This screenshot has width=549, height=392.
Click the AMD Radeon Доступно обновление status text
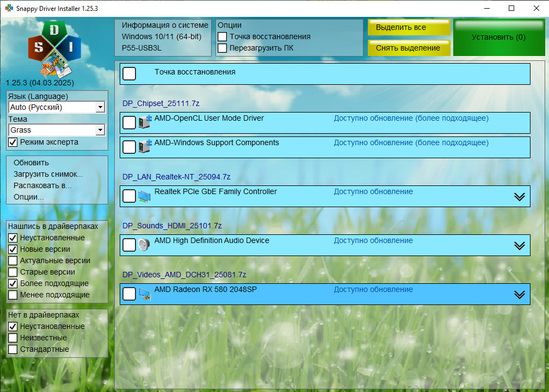(373, 290)
